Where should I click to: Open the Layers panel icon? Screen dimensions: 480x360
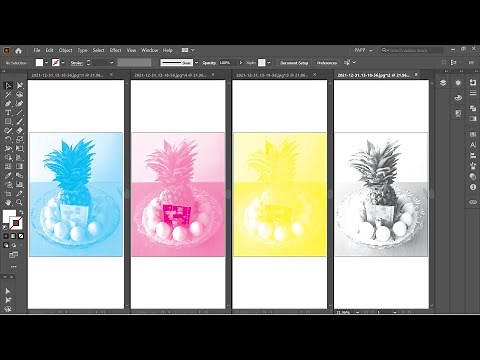443,83
